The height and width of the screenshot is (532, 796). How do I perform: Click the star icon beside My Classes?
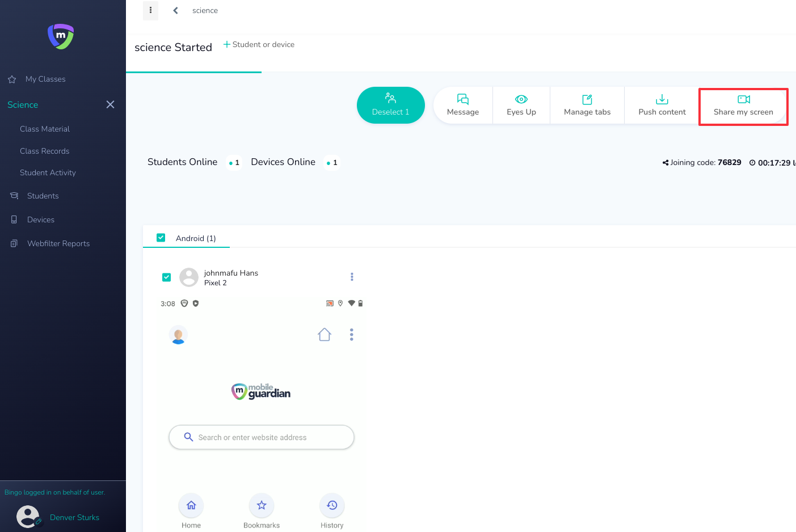coord(12,79)
